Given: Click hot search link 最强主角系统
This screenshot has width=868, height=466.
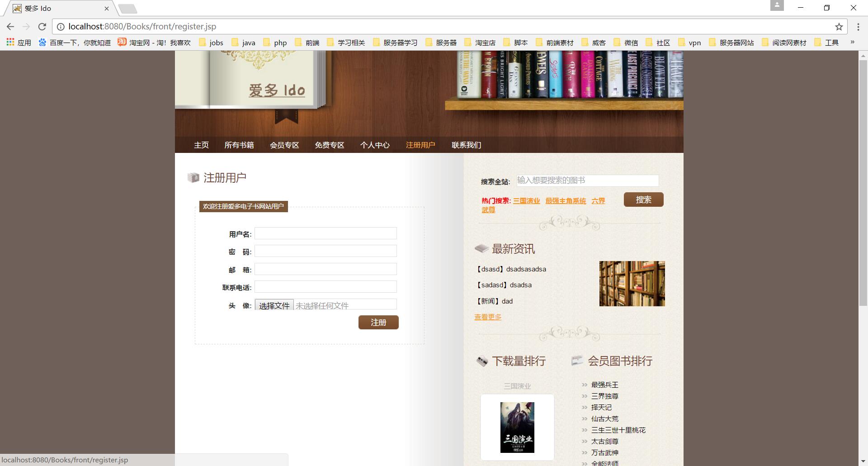Looking at the screenshot, I should (x=566, y=201).
